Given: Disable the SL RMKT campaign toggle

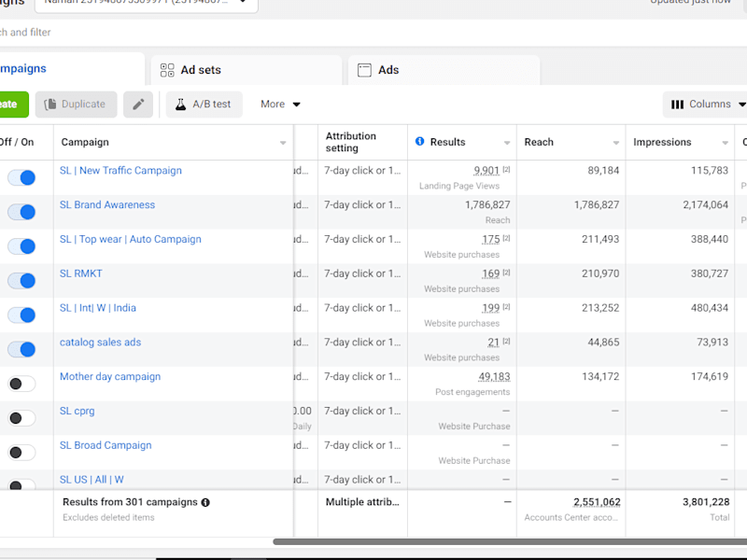Looking at the screenshot, I should [21, 281].
